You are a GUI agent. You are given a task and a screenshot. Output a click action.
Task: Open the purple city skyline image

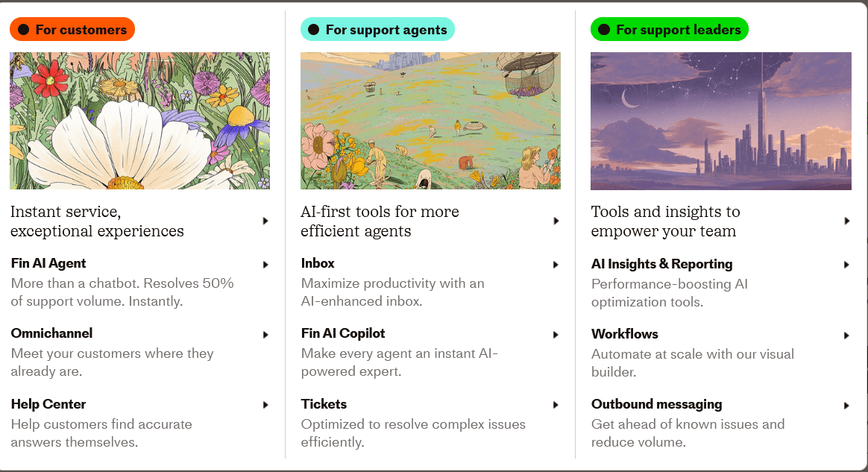click(721, 122)
